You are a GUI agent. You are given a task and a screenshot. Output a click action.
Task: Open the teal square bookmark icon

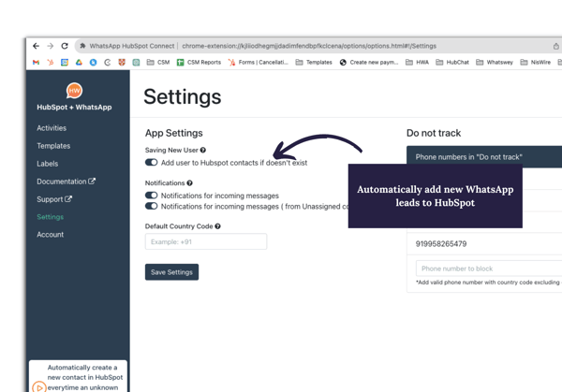point(136,63)
